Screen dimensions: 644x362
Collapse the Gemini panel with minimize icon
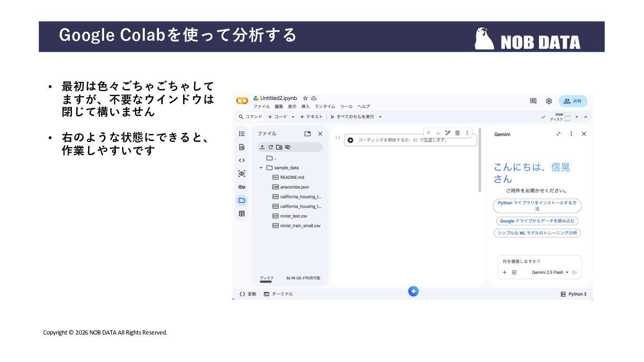click(x=558, y=134)
